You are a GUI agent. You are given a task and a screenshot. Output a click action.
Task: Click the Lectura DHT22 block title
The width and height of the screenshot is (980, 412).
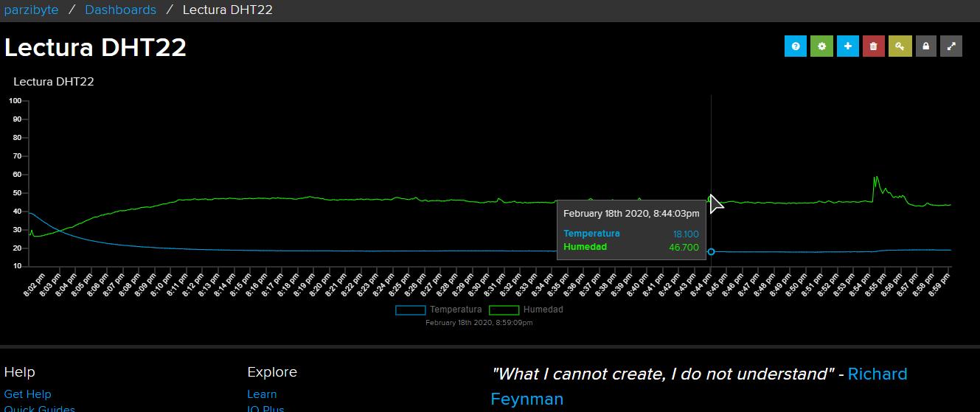point(54,82)
